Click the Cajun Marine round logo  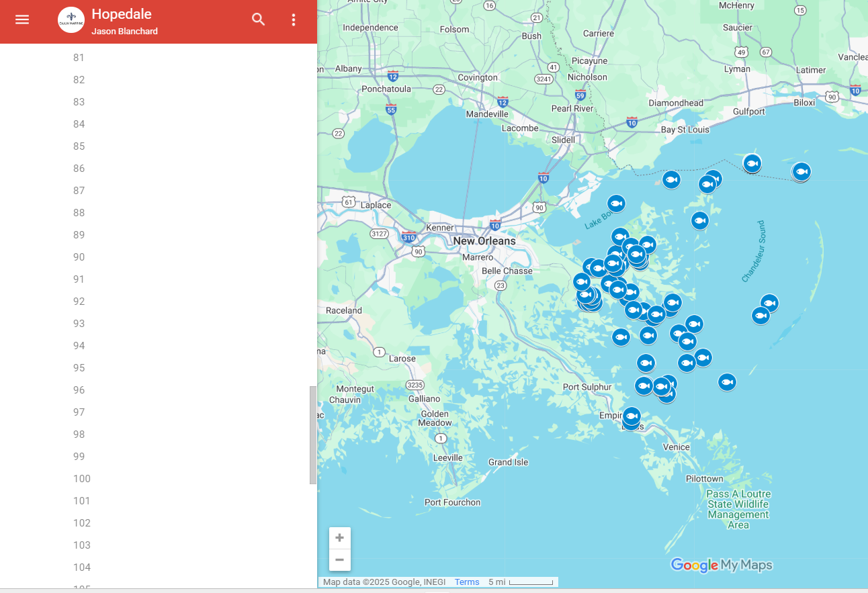(71, 20)
